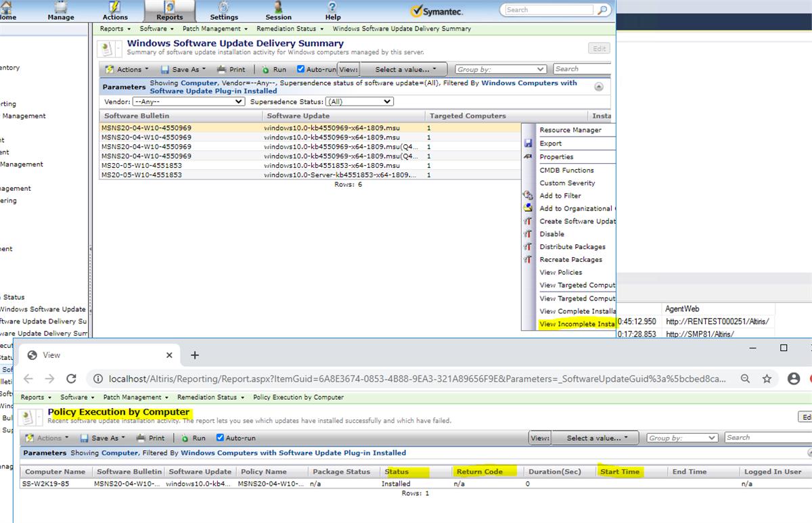This screenshot has height=523, width=812.
Task: Open upper report's Group by dropdown
Action: [500, 69]
